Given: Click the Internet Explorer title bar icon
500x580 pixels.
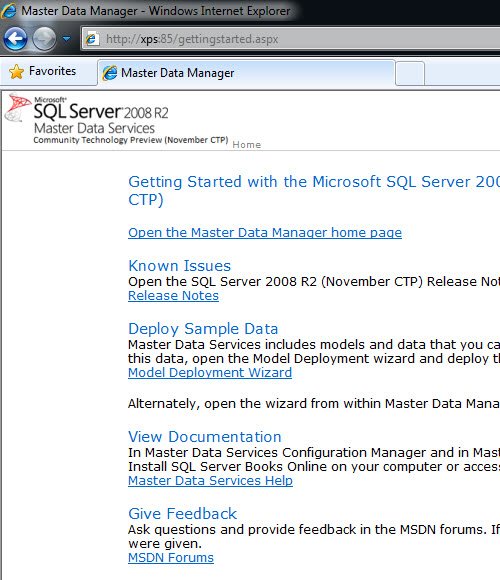Looking at the screenshot, I should point(9,11).
